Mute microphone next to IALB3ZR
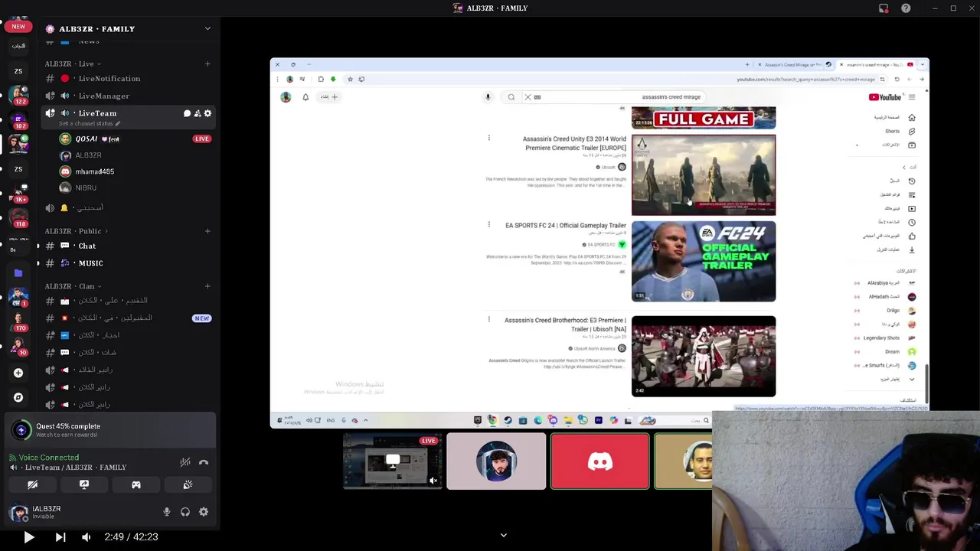980x551 pixels. tap(167, 512)
